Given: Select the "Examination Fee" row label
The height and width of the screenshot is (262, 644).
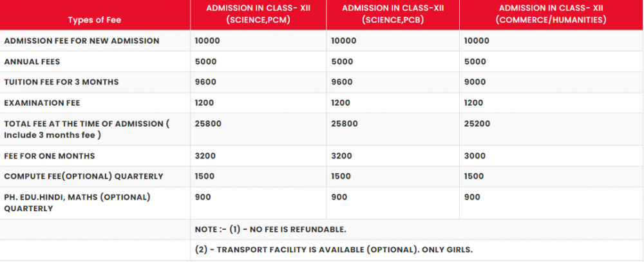Looking at the screenshot, I should (x=42, y=103).
